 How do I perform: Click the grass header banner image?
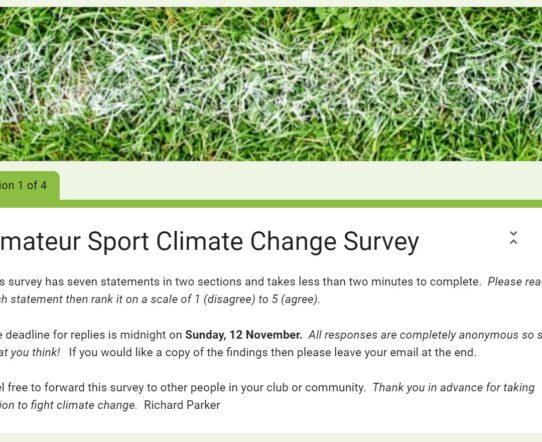click(x=271, y=84)
